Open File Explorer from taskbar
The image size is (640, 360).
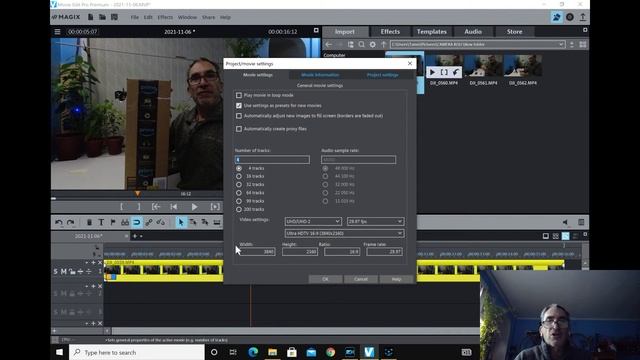pos(273,352)
